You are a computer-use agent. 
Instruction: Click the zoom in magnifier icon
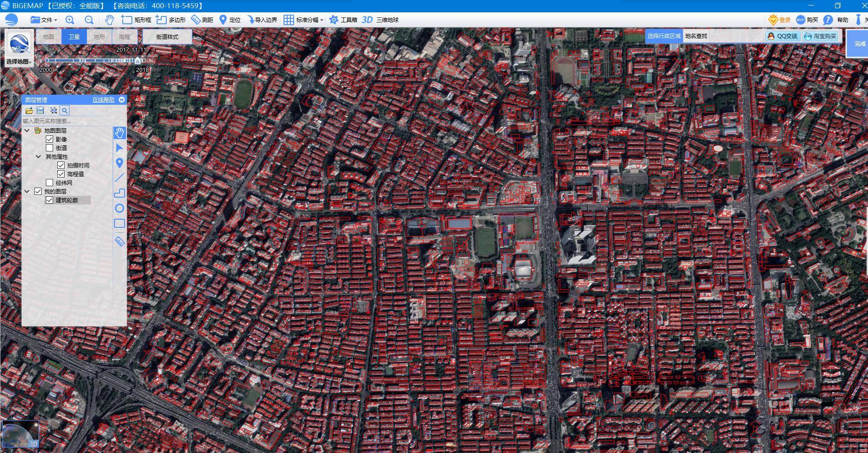pyautogui.click(x=70, y=20)
